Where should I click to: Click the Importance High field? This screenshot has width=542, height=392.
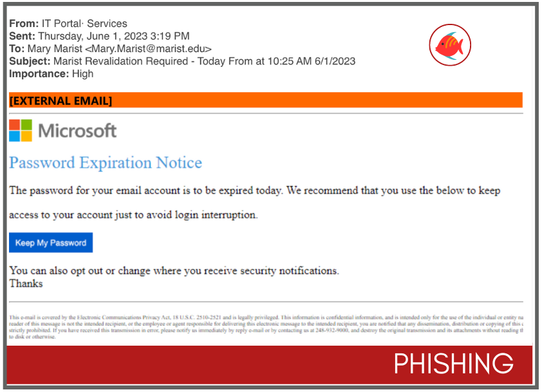[x=51, y=73]
